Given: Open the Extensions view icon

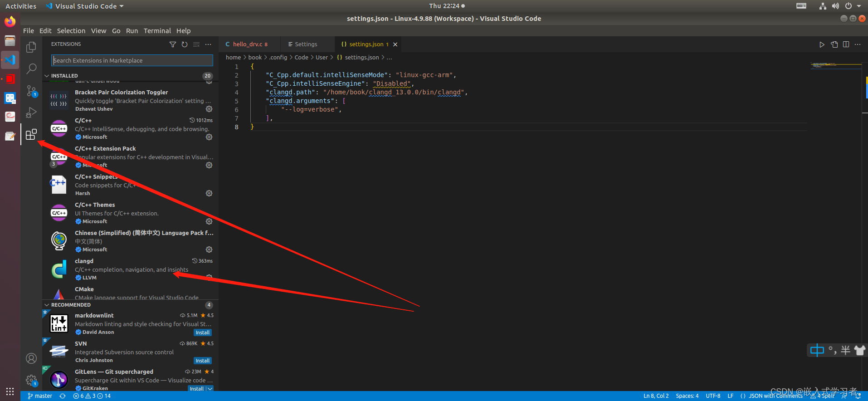Looking at the screenshot, I should click(31, 134).
